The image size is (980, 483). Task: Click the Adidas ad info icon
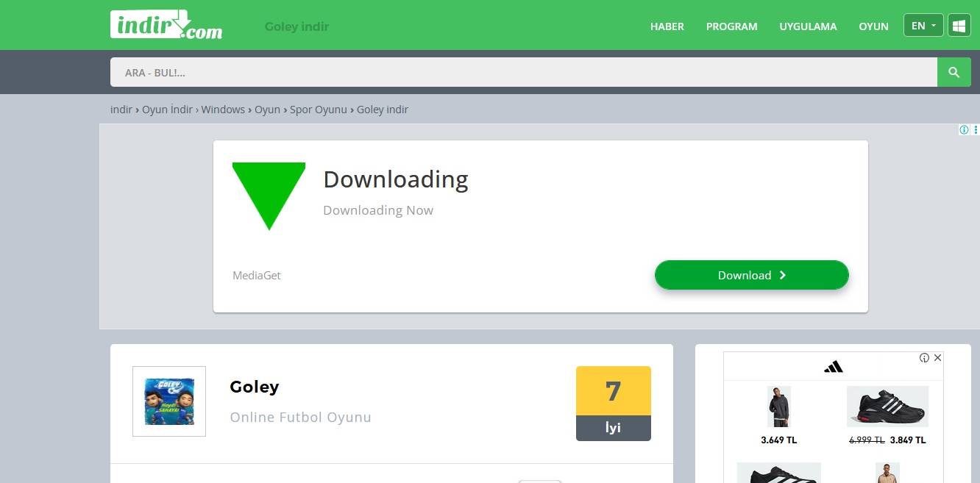point(925,358)
